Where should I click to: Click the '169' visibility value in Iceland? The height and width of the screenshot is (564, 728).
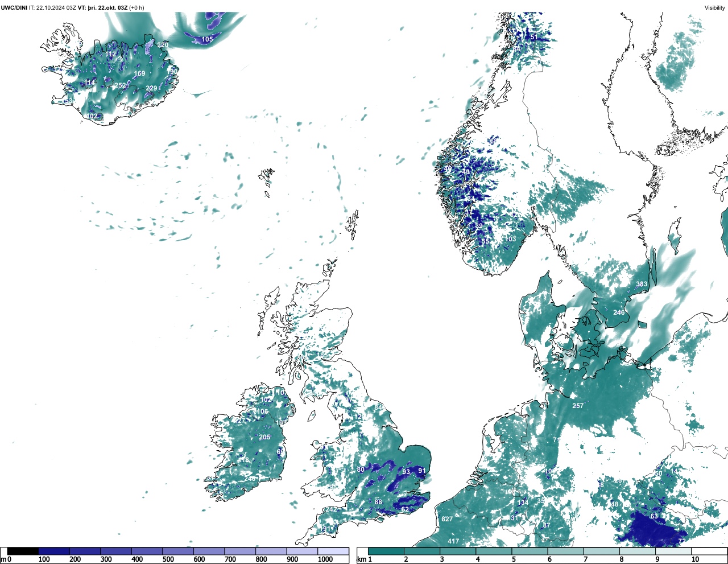pyautogui.click(x=139, y=73)
